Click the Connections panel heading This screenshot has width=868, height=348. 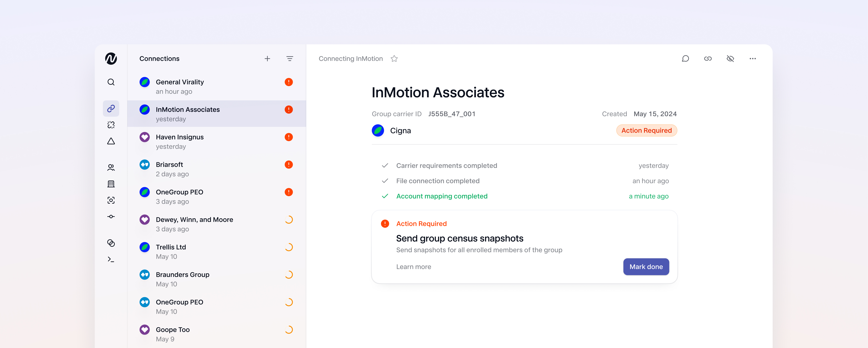159,59
